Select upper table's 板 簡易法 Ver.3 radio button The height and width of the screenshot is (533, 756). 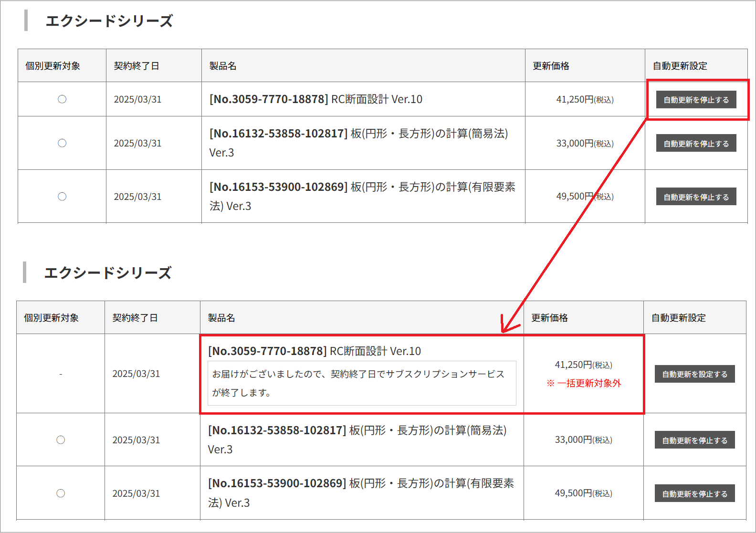(x=62, y=143)
